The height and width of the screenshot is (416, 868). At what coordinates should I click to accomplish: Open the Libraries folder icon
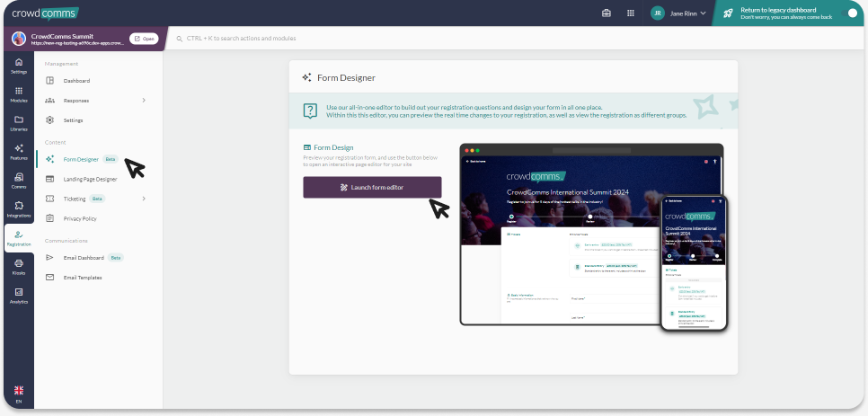19,123
